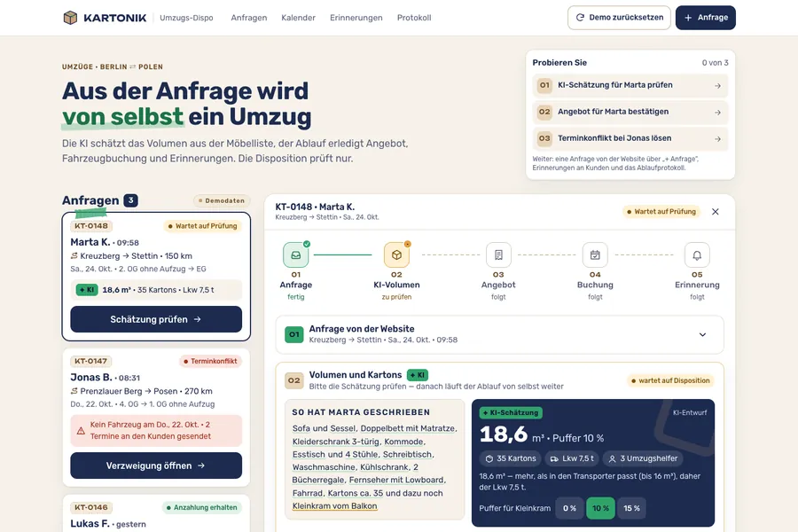This screenshot has width=798, height=532.
Task: Open the Angebot document step icon
Action: tap(498, 255)
